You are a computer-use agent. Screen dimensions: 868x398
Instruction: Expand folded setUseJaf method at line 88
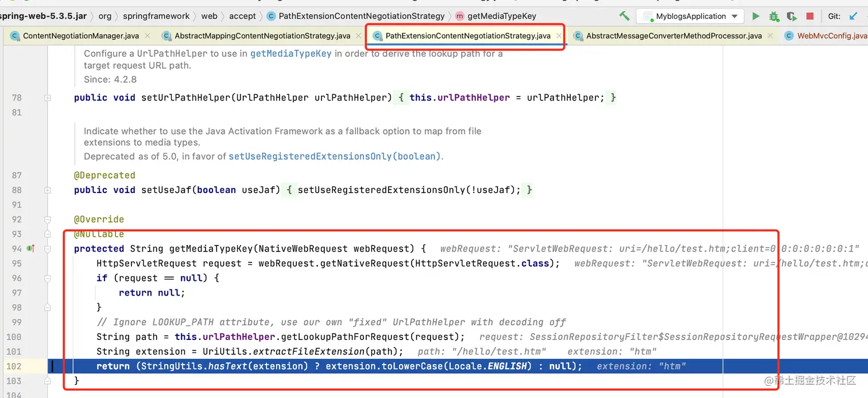pyautogui.click(x=48, y=190)
